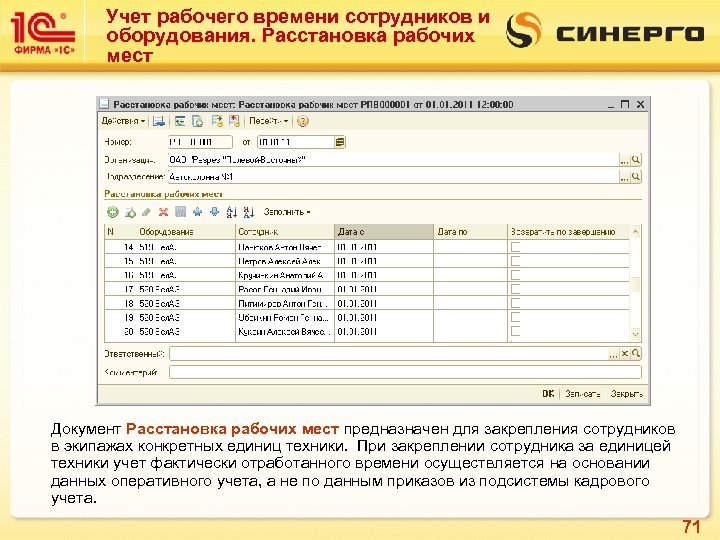The height and width of the screenshot is (540, 720).
Task: Click the Организация input field
Action: [x=394, y=160]
